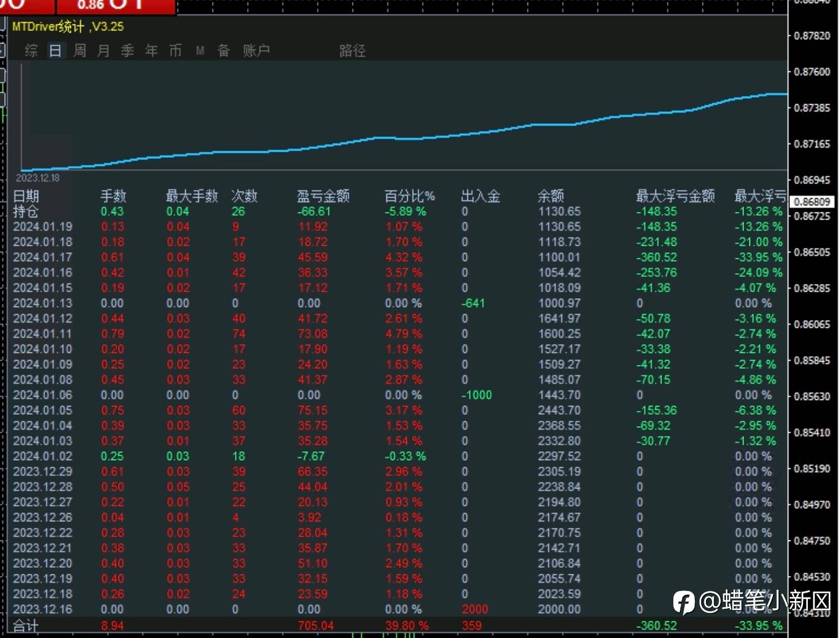This screenshot has width=840, height=638.
Task: Click the floating loss percentage -24.09 %
Action: [x=758, y=273]
